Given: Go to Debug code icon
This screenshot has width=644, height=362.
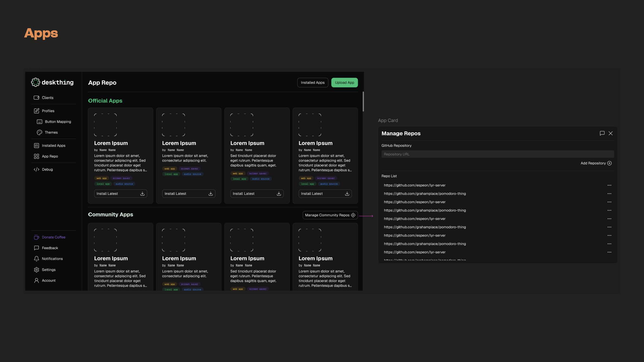Looking at the screenshot, I should [x=36, y=169].
